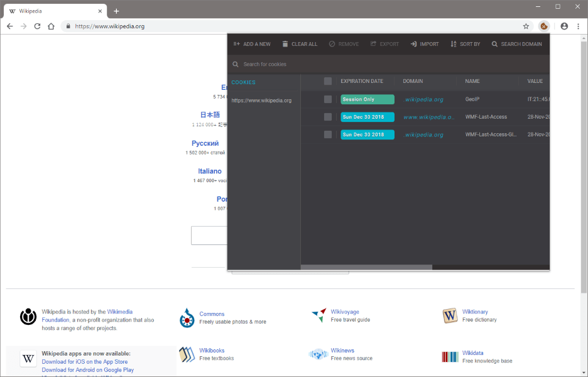Visit the Wikimedia Foundation link
This screenshot has width=588, height=377.
pyautogui.click(x=119, y=311)
